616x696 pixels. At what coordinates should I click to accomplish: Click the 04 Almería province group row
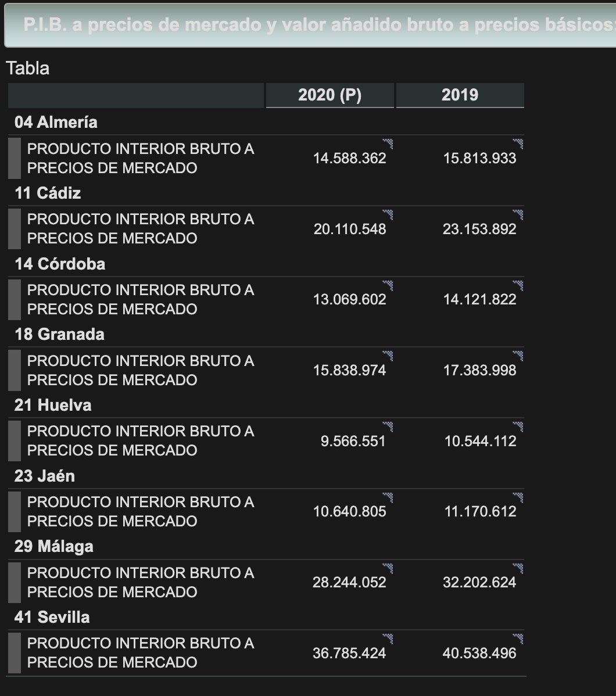coord(266,122)
